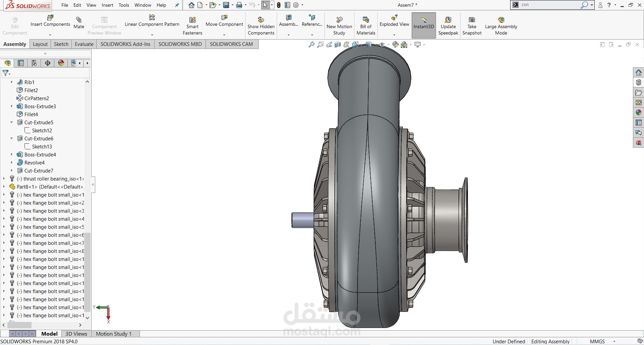Click the Zoom to Fit magnifier icon
Image resolution: width=644 pixels, height=345 pixels.
click(311, 45)
